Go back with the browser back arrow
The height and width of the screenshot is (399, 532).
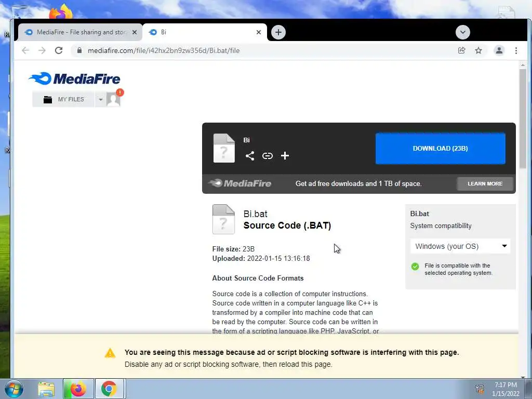tap(25, 50)
